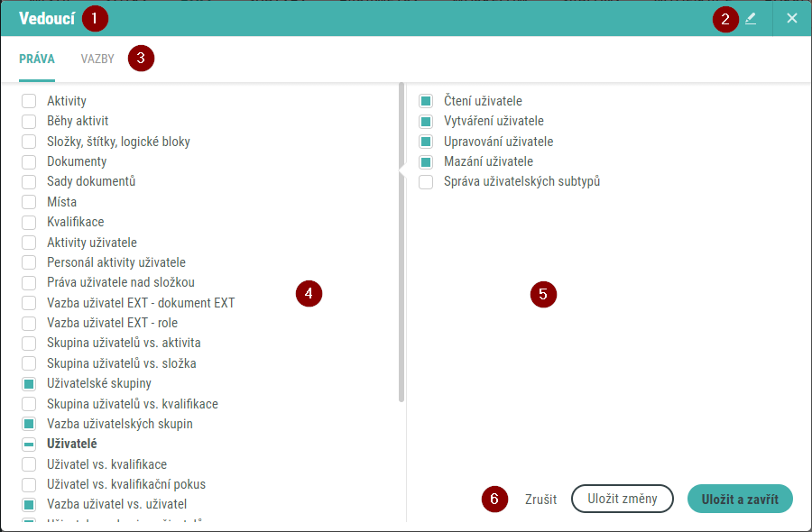Viewport: 812px width, 532px height.
Task: Uncheck Uživatelské skupiny checkbox
Action: (x=29, y=384)
